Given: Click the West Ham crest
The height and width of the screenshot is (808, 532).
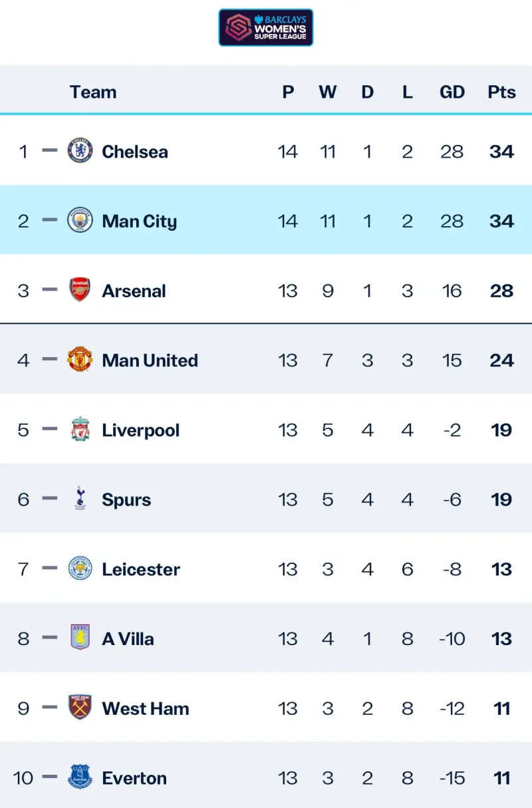Looking at the screenshot, I should pyautogui.click(x=80, y=708).
